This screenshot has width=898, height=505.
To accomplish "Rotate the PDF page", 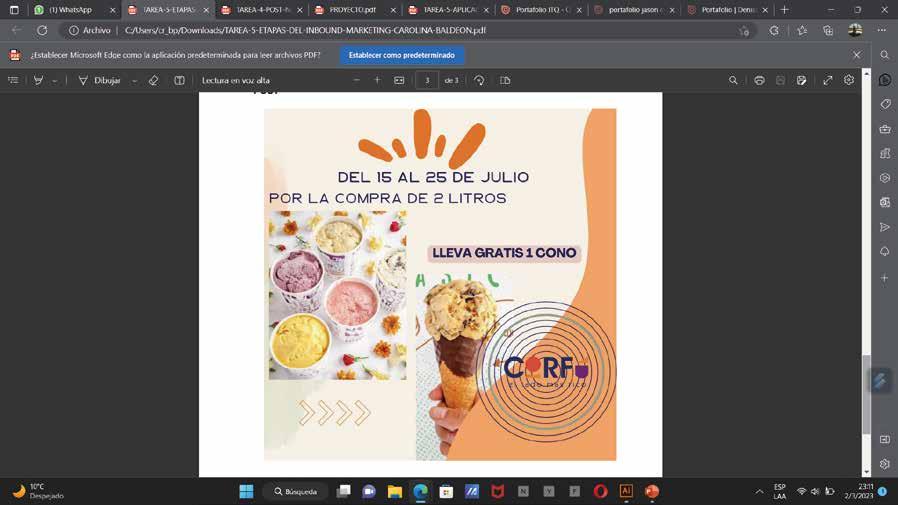I will click(479, 81).
